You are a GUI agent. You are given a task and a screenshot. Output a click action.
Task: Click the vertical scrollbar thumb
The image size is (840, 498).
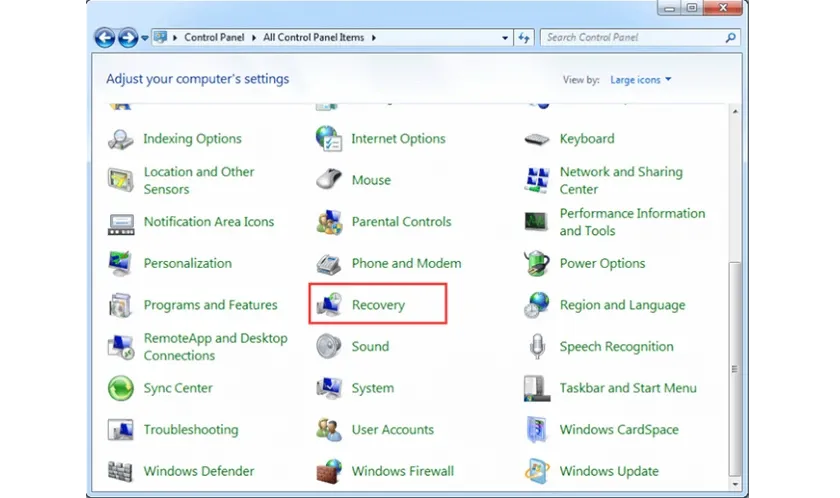[x=735, y=369]
